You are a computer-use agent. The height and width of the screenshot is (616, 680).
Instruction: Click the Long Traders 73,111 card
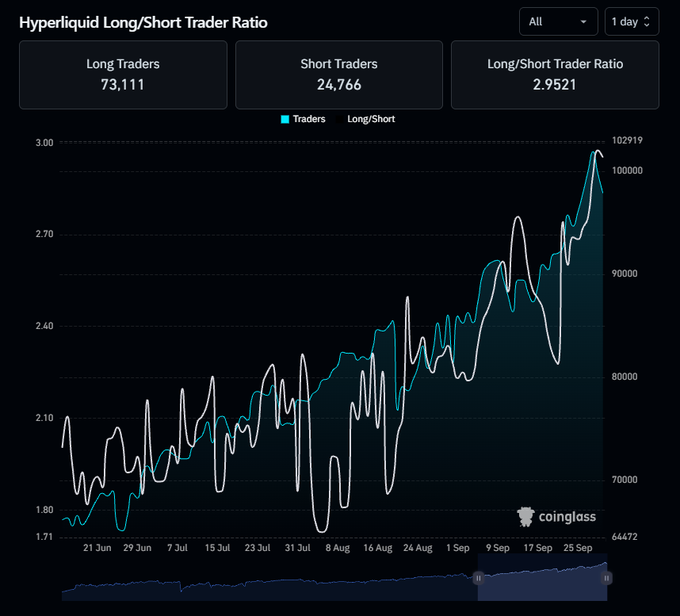pyautogui.click(x=123, y=75)
